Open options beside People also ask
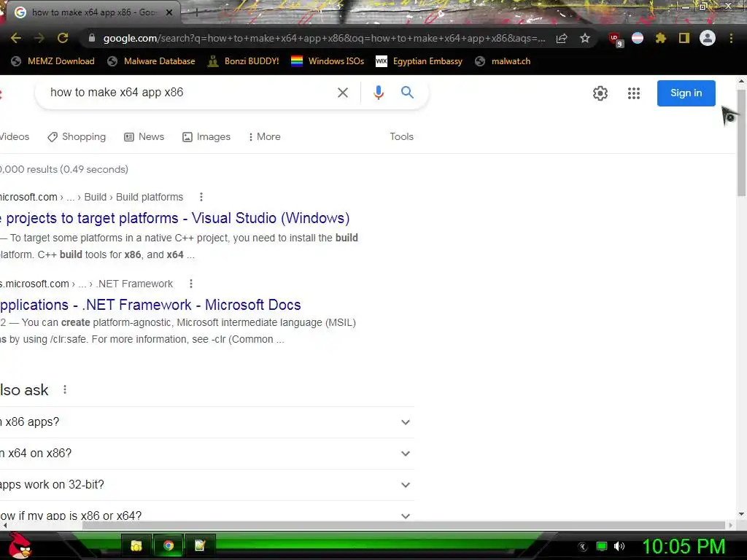Screen dimensions: 747x560 pos(65,390)
